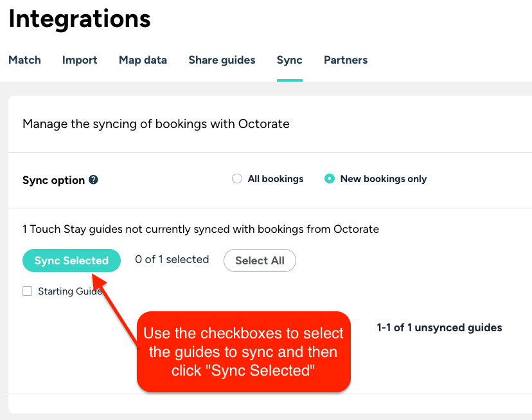This screenshot has width=532, height=420.
Task: Tick the Starting Guide checkbox
Action: point(28,291)
